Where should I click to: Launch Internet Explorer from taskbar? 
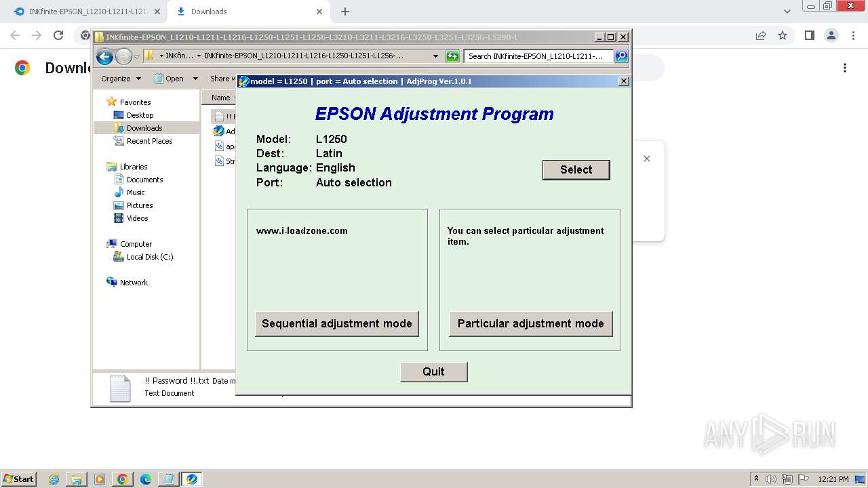[x=54, y=479]
